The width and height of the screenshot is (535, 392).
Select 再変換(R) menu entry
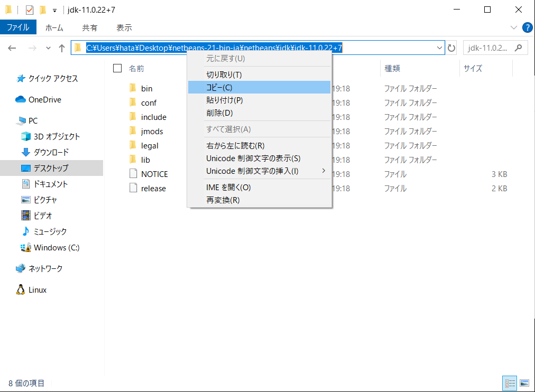click(x=260, y=200)
